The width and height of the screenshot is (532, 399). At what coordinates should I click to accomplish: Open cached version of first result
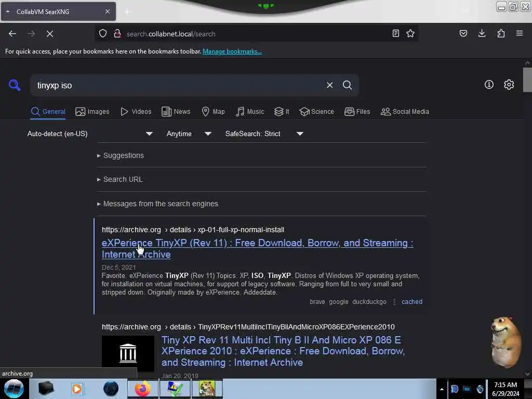click(412, 302)
